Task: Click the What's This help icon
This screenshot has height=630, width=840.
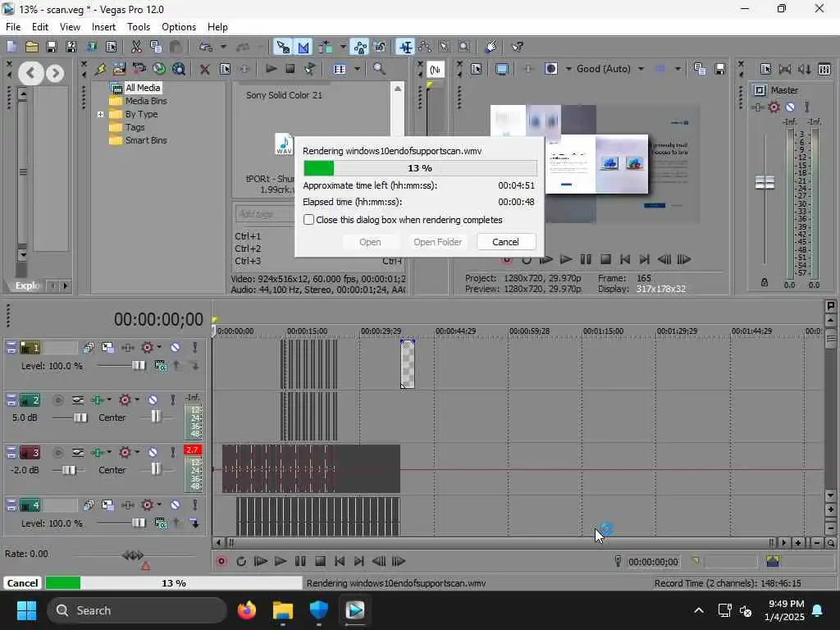Action: pos(517,47)
